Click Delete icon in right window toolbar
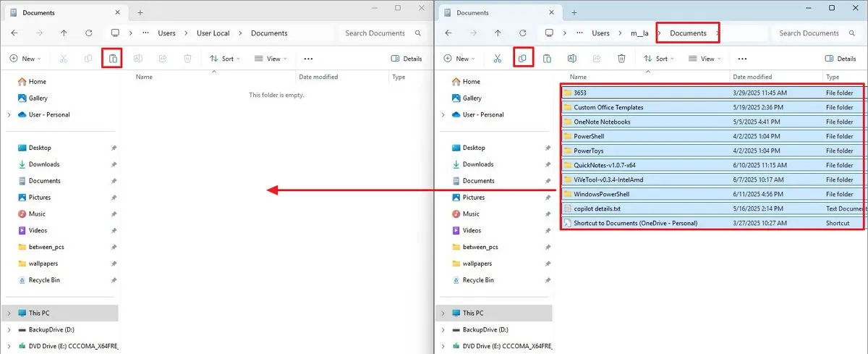Image resolution: width=868 pixels, height=354 pixels. [x=621, y=59]
